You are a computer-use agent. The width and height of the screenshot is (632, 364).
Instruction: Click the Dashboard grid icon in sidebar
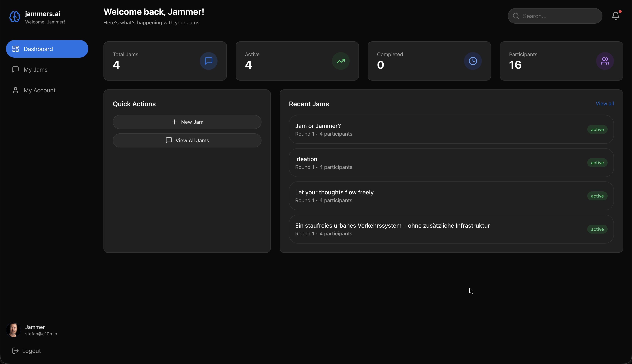[x=16, y=49]
